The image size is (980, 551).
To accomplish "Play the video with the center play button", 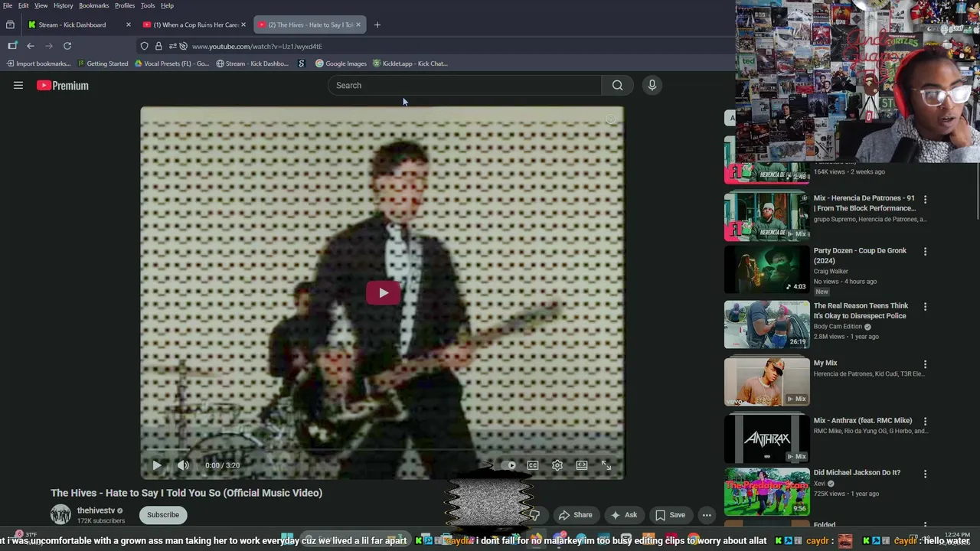I will 383,292.
